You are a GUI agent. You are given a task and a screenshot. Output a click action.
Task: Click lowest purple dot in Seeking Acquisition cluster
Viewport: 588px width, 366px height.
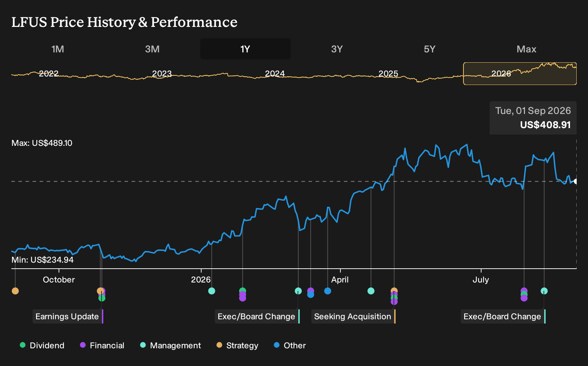[394, 302]
